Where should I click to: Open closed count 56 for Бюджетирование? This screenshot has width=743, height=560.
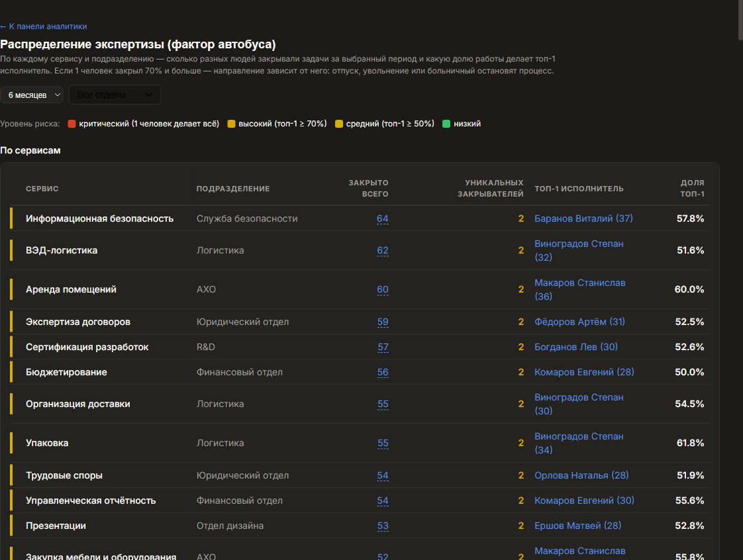tap(383, 372)
